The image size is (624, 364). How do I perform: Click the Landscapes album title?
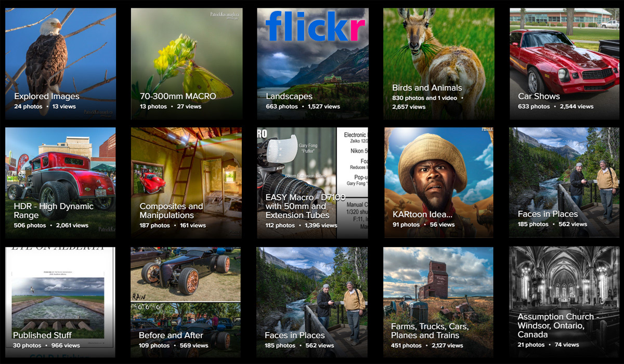[289, 96]
